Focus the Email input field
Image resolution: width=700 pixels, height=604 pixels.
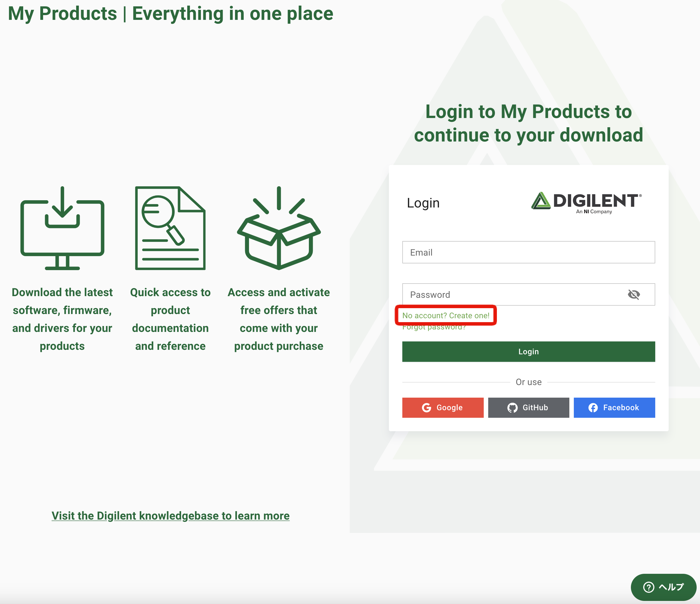click(528, 252)
